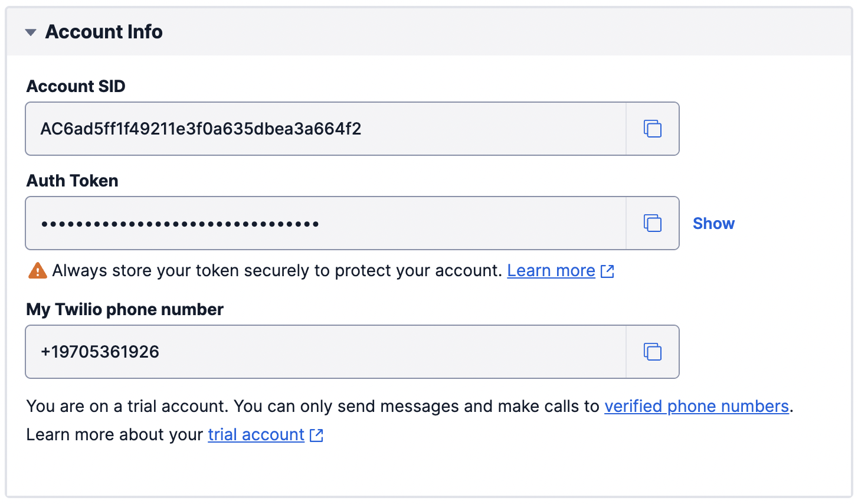Click the Account Info heading text
Image resolution: width=858 pixels, height=504 pixels.
click(104, 32)
